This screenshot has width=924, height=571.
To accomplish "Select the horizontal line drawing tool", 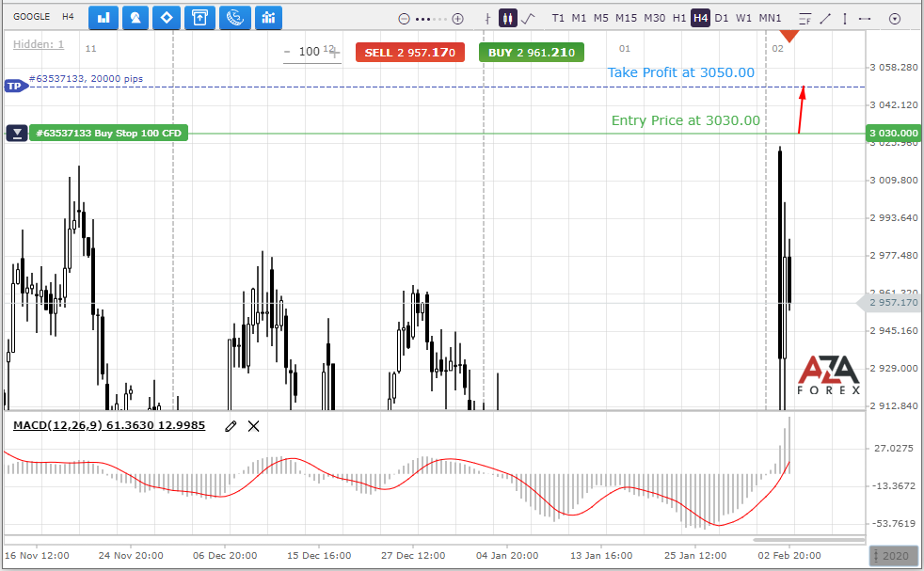I will click(865, 19).
